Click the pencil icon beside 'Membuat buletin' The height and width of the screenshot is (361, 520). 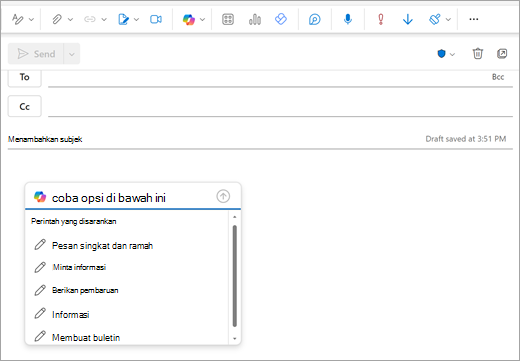tap(40, 336)
